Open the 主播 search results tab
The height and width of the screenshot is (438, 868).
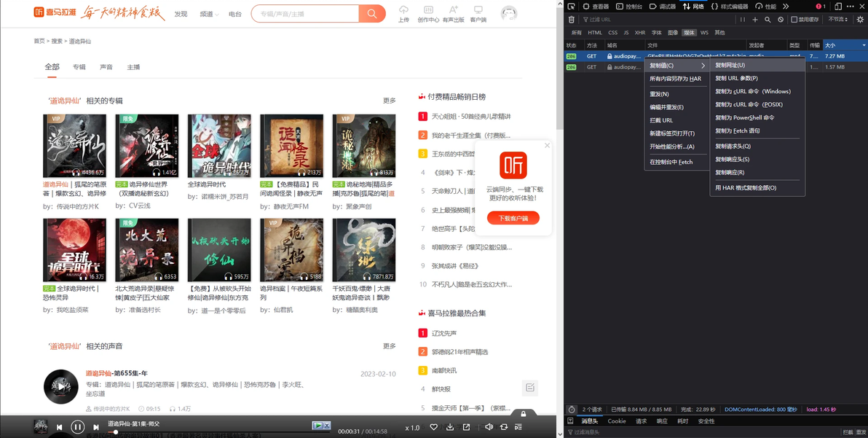[x=133, y=67]
